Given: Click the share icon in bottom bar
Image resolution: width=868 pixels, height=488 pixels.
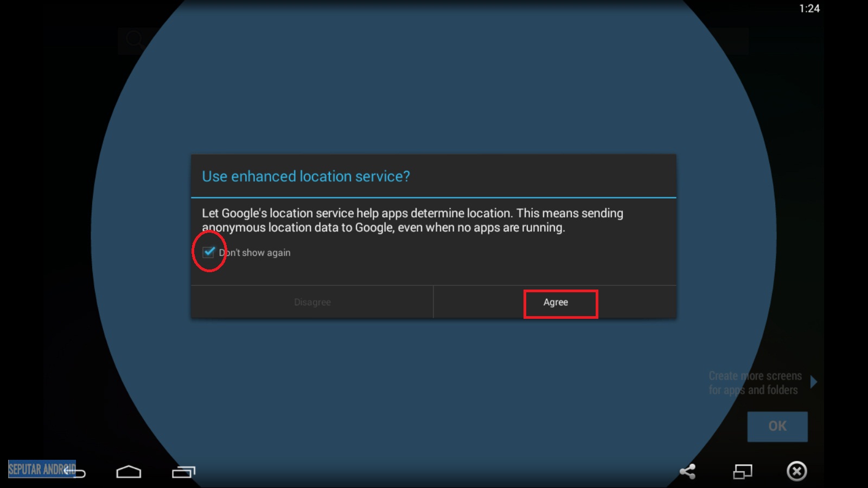Looking at the screenshot, I should [688, 471].
